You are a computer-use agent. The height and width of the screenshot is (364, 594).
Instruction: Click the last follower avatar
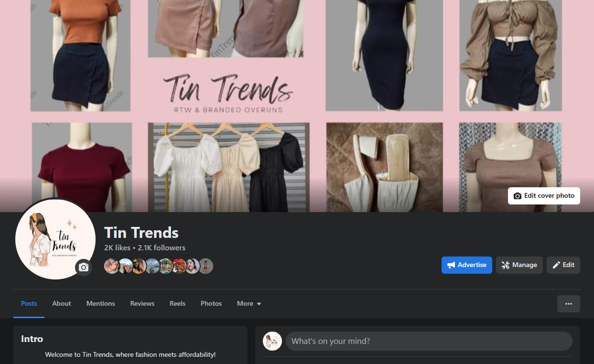point(206,266)
